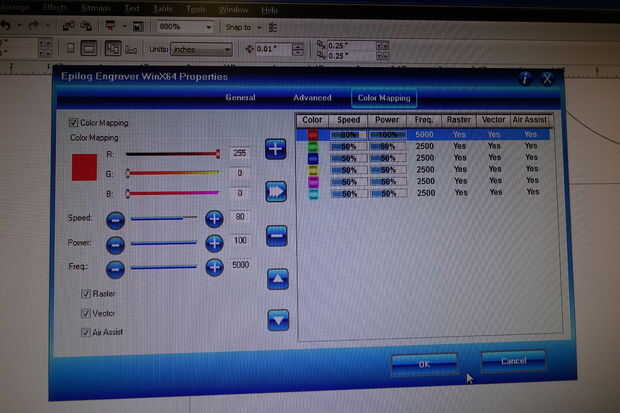
Task: Click the Vector column header
Action: point(493,119)
